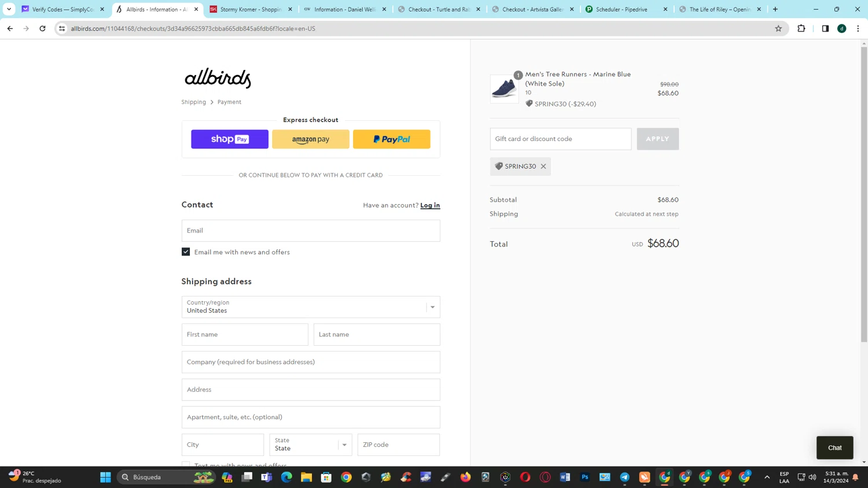Pay with PayPal
868x488 pixels.
tap(392, 139)
